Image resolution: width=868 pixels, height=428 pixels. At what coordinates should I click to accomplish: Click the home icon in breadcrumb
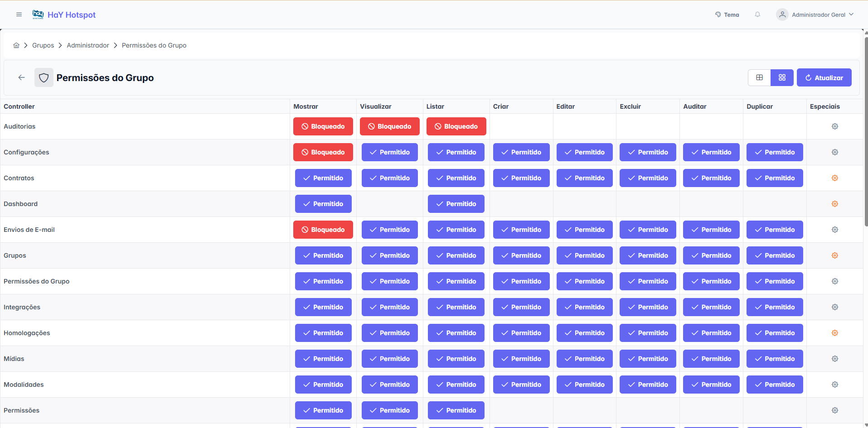pos(16,45)
